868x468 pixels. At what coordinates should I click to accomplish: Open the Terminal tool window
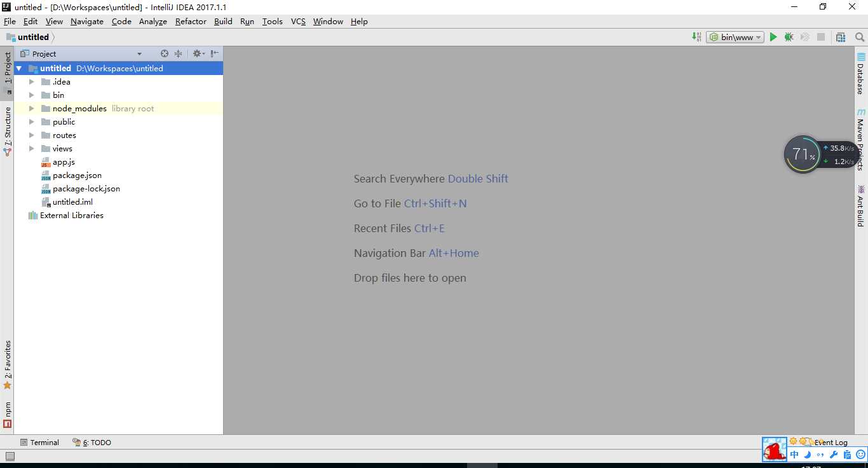pos(39,443)
